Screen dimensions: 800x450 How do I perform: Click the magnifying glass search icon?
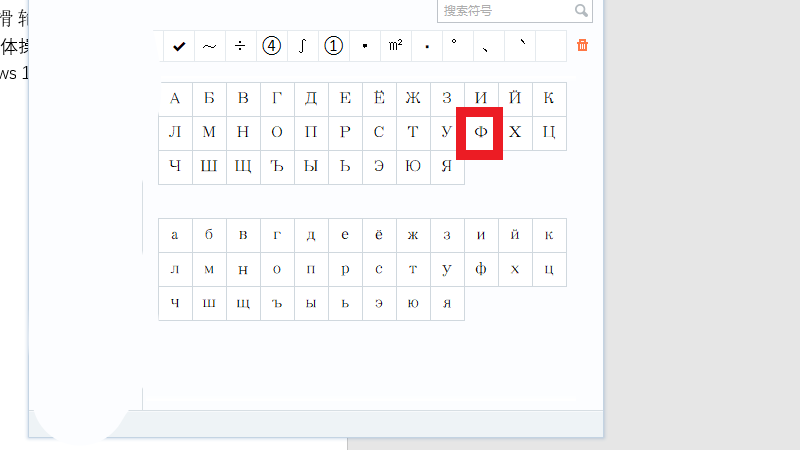click(x=581, y=10)
